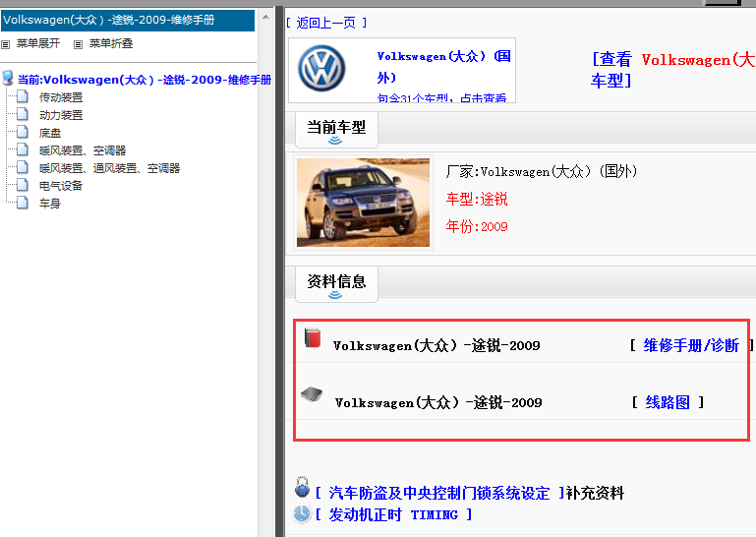Viewport: 756px width, 537px height.
Task: Click the page icon next to 车身
Action: click(23, 203)
